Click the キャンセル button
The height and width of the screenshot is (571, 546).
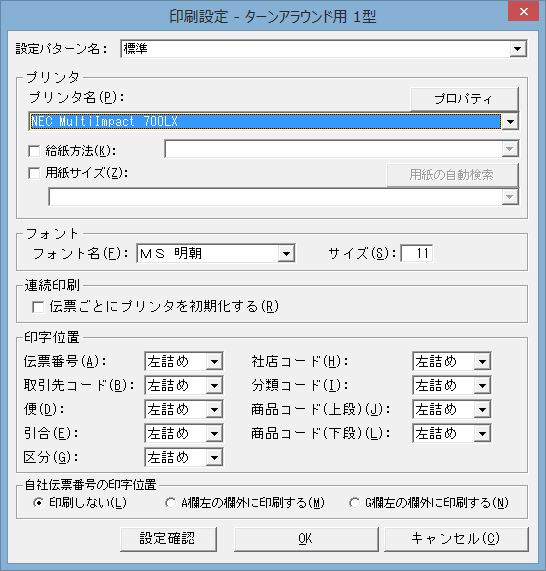click(456, 539)
